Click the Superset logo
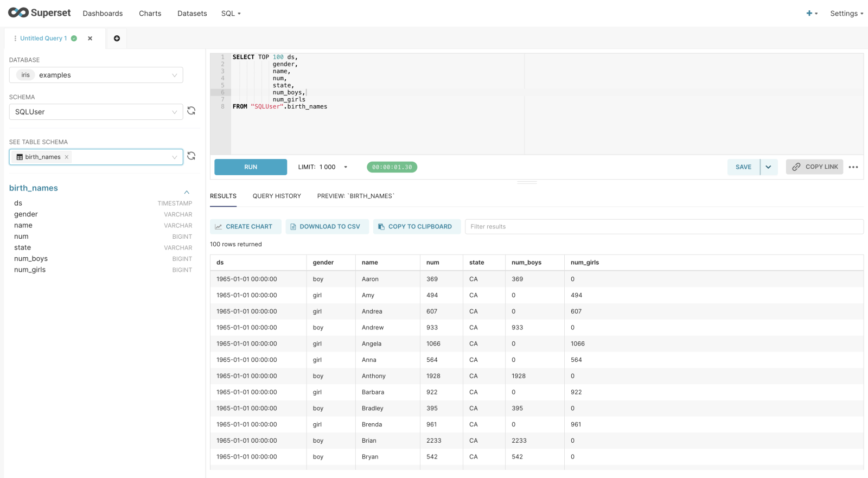 click(39, 13)
